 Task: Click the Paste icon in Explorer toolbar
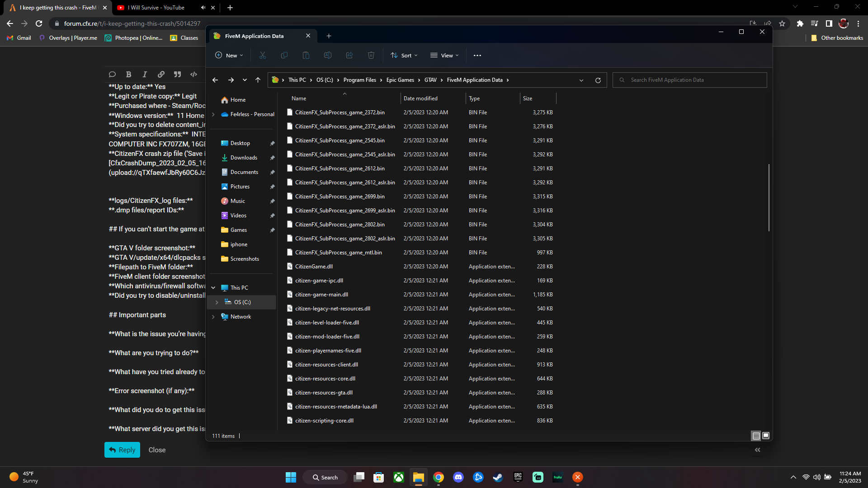[306, 55]
